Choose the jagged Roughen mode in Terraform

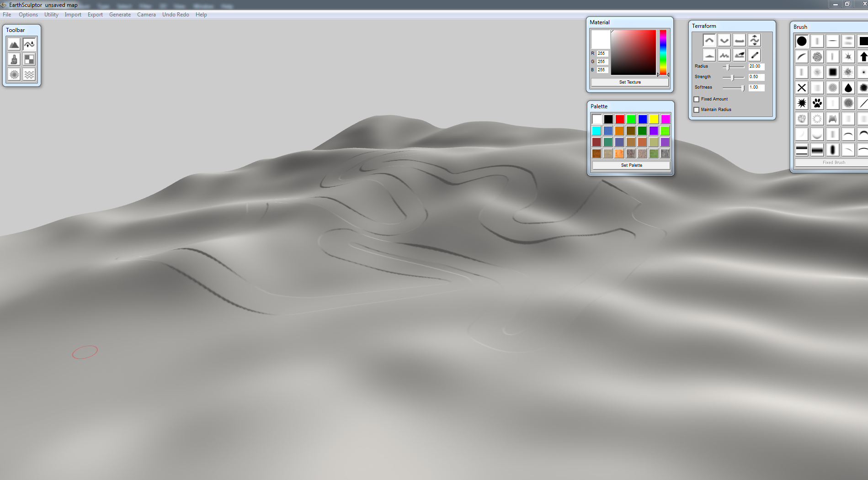[x=724, y=56]
